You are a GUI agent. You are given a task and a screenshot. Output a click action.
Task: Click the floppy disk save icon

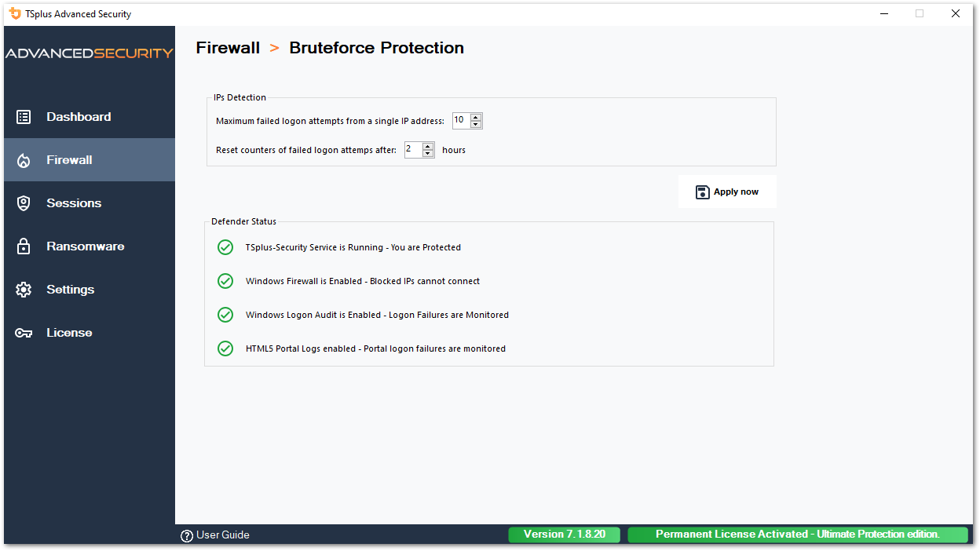pos(703,192)
